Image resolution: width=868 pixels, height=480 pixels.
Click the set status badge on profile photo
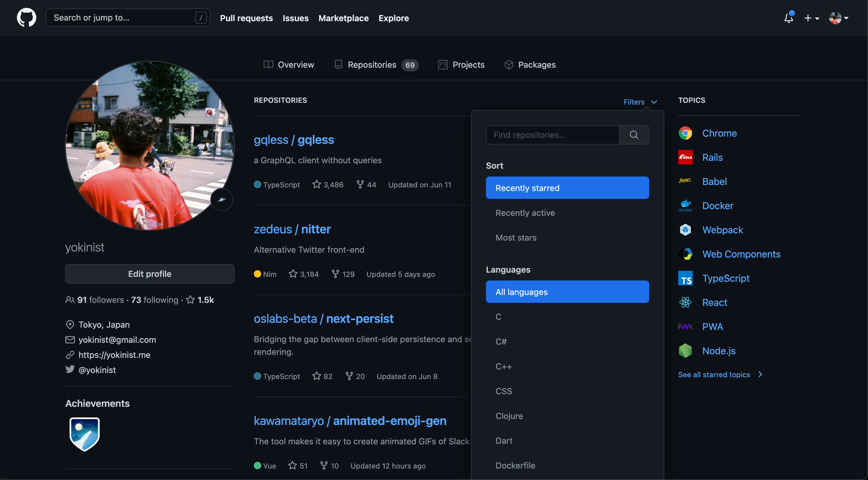point(222,199)
